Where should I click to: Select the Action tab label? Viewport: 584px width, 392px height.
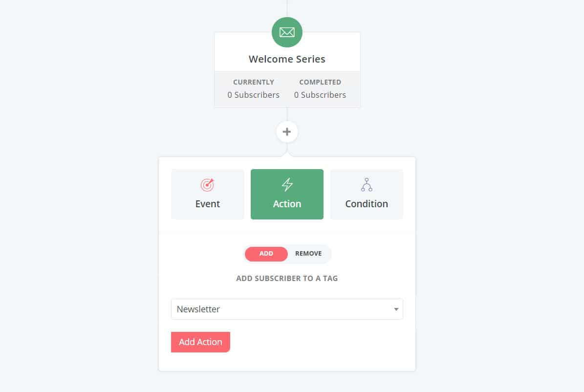pos(287,204)
